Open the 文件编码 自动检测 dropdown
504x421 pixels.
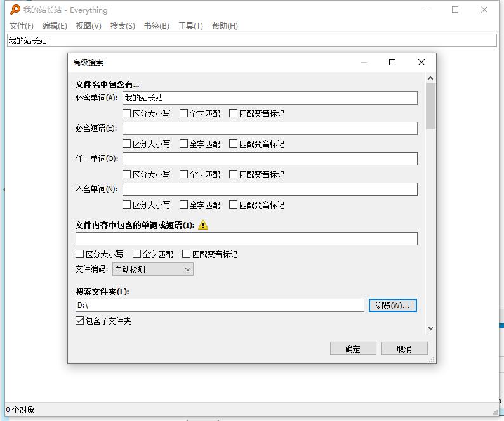[153, 269]
